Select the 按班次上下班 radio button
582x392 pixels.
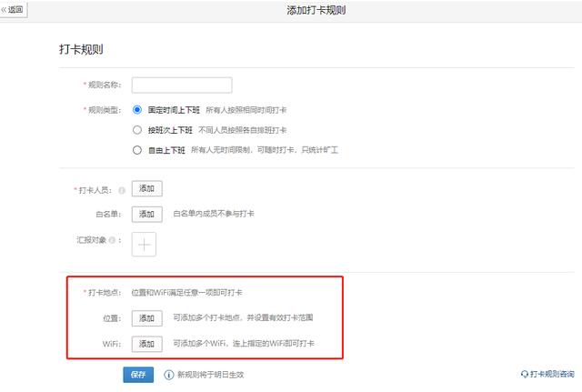point(137,130)
